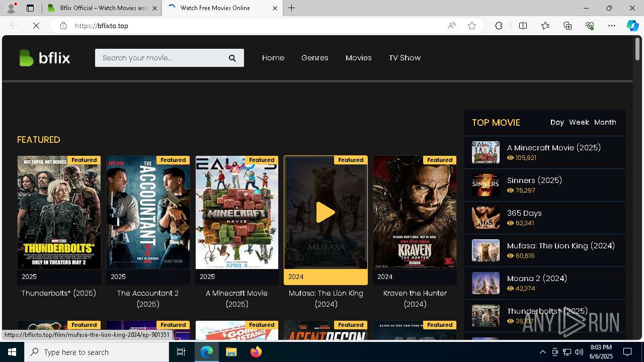Viewport: 644px width, 362px height.
Task: Click the bflix logo
Action: pos(44,58)
